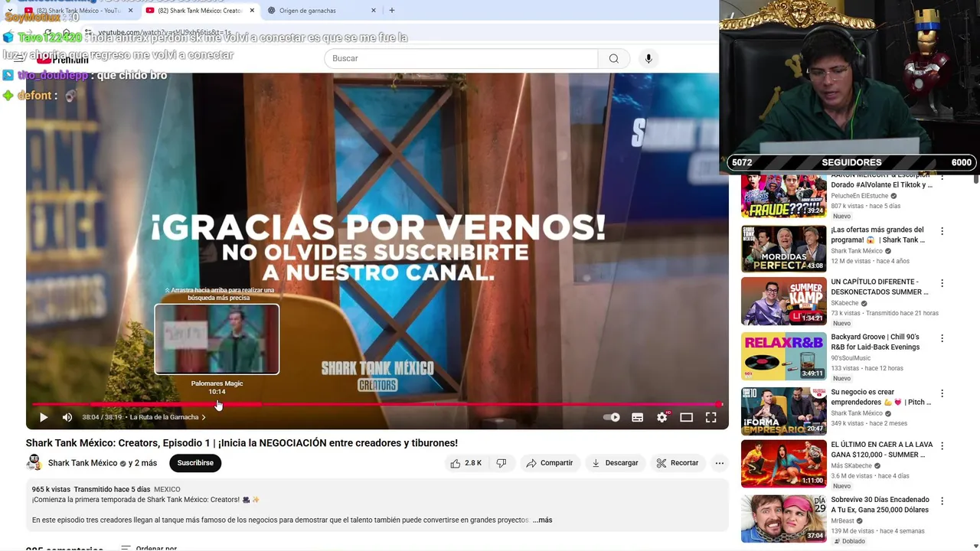Open options menu for 'UN CAPÍTULO DIFERENTE' video
The width and height of the screenshot is (980, 551).
(942, 283)
